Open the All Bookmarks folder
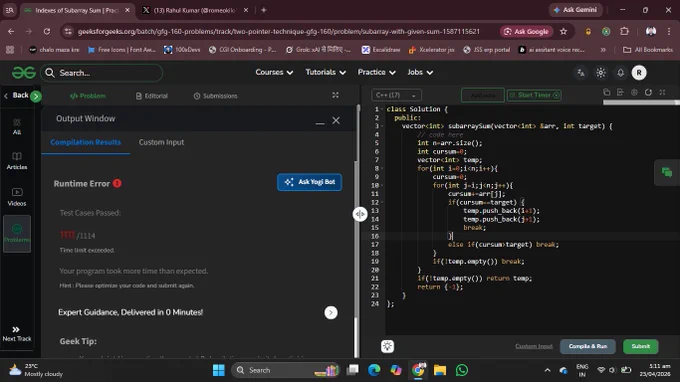The image size is (680, 382). tap(648, 50)
